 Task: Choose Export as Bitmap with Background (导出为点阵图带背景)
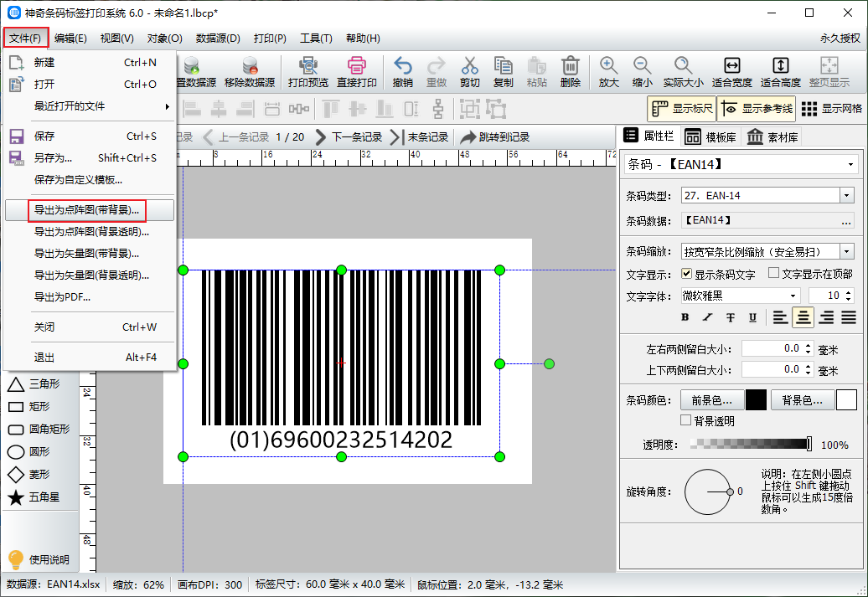pos(90,210)
